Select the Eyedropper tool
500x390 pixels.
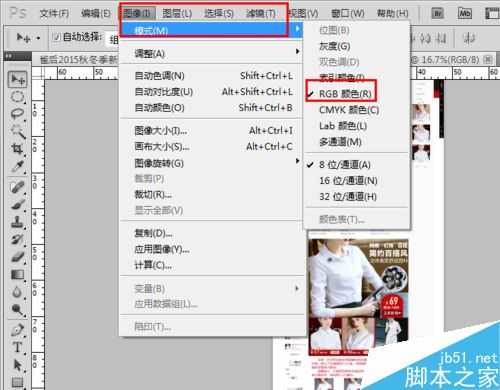tap(17, 166)
